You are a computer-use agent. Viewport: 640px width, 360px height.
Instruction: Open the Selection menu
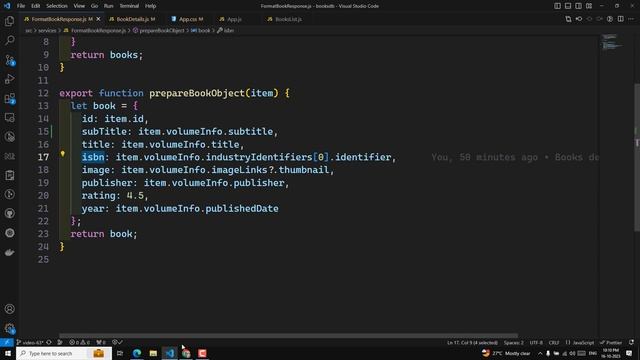[x=57, y=6]
